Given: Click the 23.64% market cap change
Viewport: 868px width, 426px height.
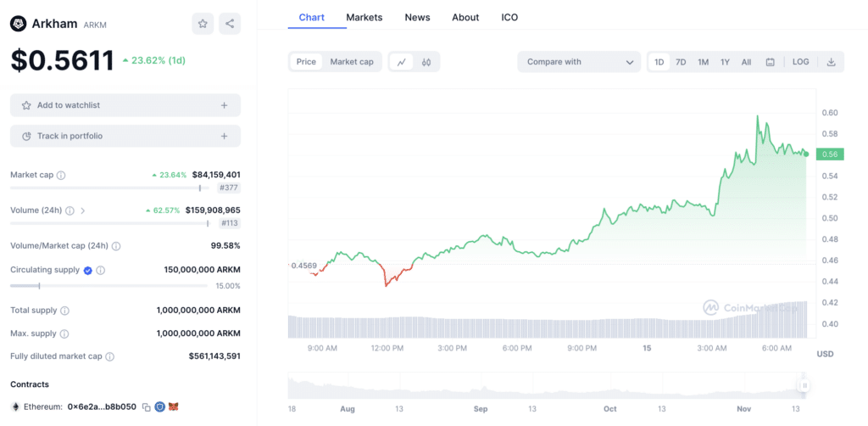Looking at the screenshot, I should point(170,175).
